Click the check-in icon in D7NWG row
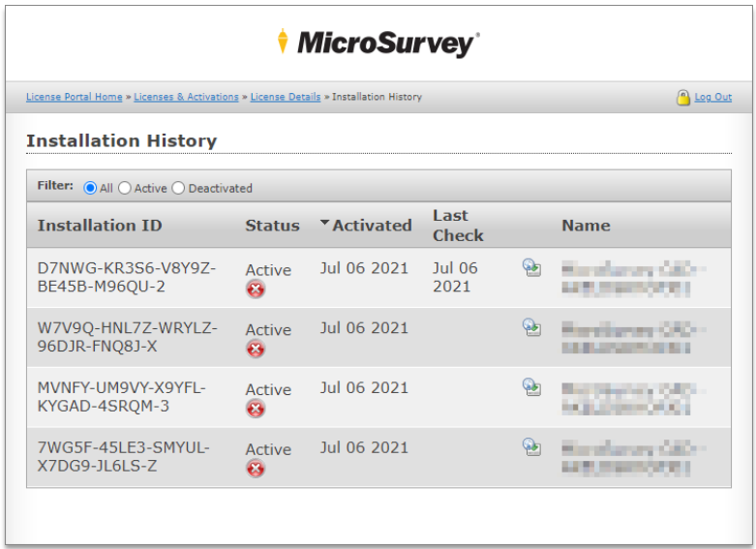The width and height of the screenshot is (756, 549). click(x=531, y=268)
